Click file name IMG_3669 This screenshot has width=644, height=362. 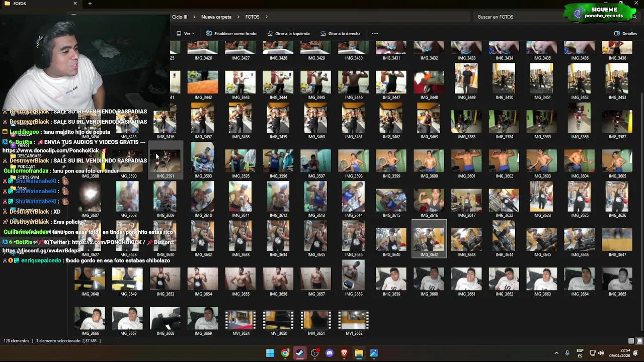[203, 333]
